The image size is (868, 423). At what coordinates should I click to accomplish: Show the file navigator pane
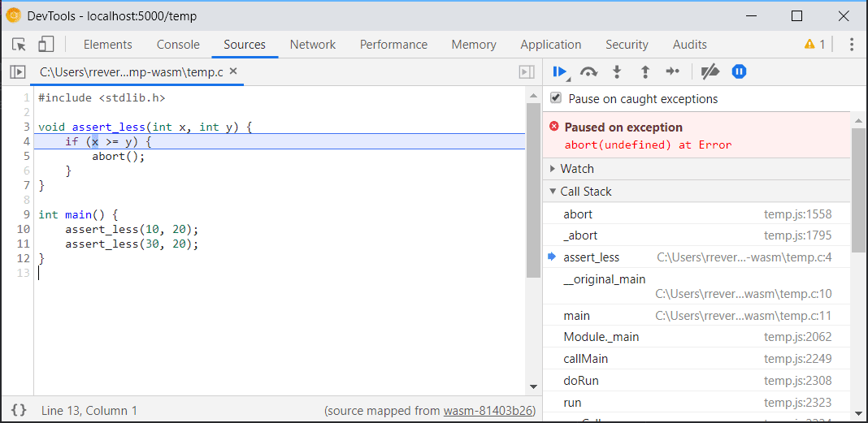coord(17,72)
